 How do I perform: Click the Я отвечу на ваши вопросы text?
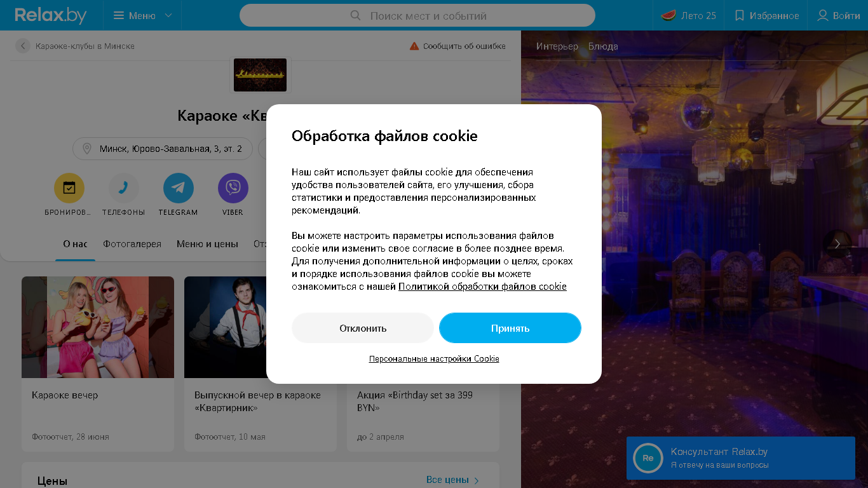coord(720,465)
